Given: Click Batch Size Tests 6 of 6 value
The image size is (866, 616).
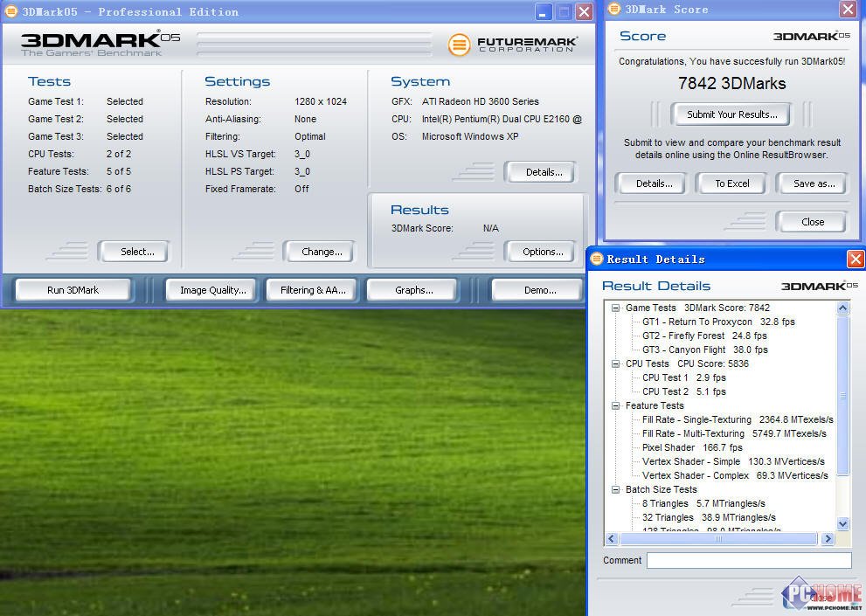Looking at the screenshot, I should coord(119,189).
